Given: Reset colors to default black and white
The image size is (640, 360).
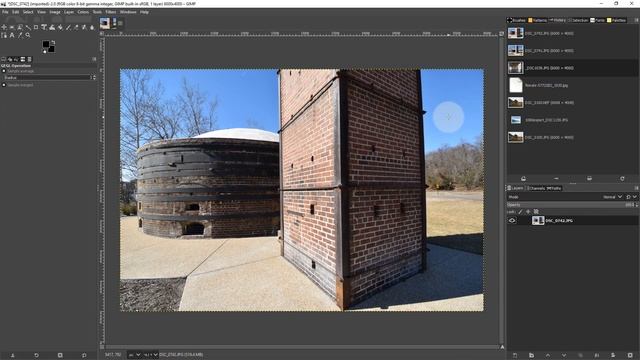Looking at the screenshot, I should pyautogui.click(x=44, y=51).
